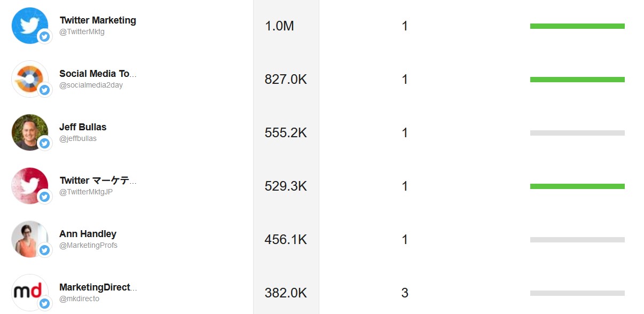Screen dimensions: 644x314
Task: Open the @MarketingProfs handle link
Action: [88, 246]
